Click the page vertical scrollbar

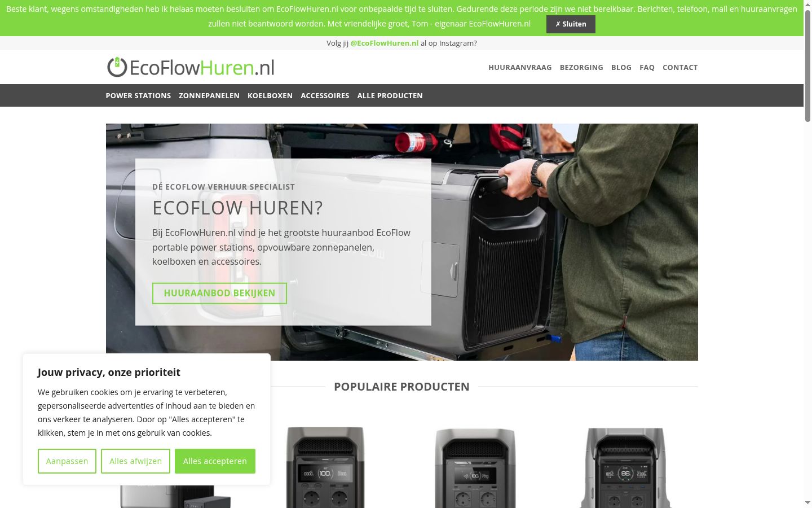807,65
